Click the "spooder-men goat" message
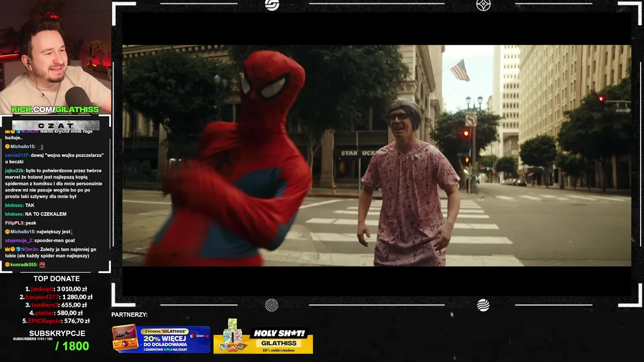The width and height of the screenshot is (644, 362). coord(54,240)
